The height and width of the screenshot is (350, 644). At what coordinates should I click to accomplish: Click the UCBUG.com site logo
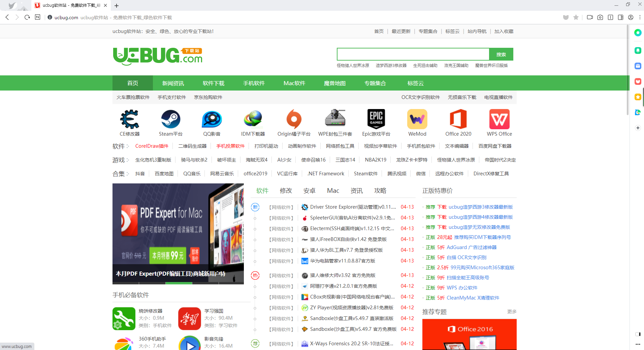pyautogui.click(x=158, y=56)
